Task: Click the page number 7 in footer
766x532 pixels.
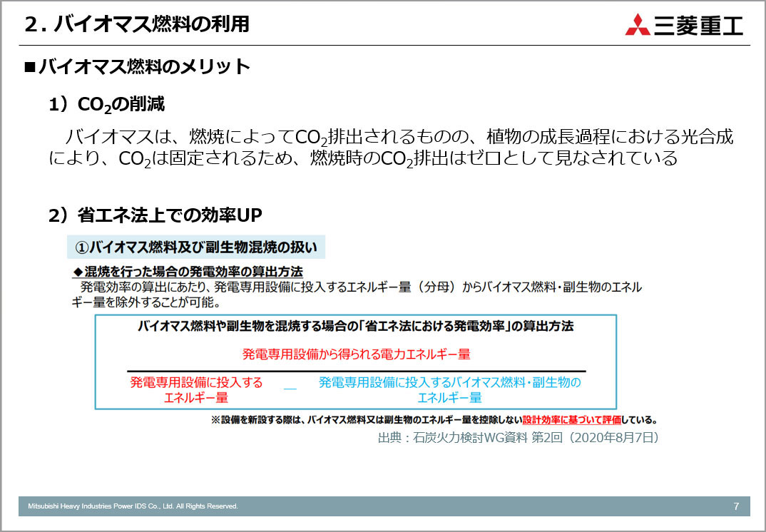Action: tap(736, 506)
